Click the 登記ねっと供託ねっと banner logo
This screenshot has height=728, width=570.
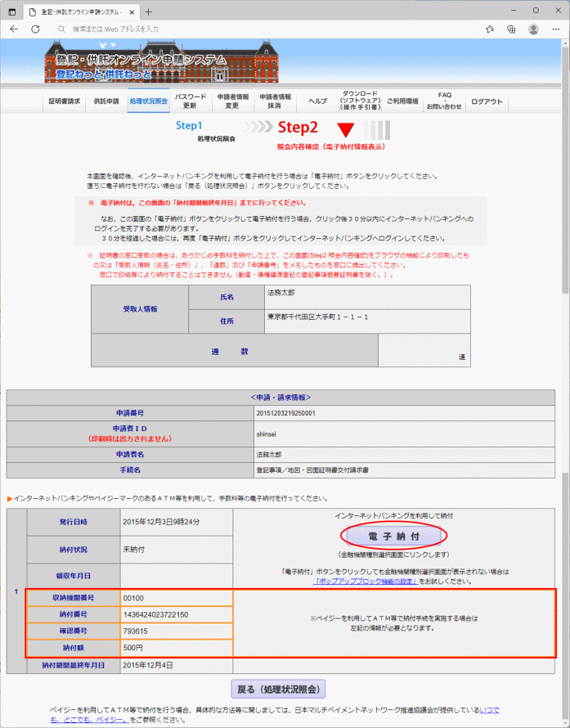(162, 62)
